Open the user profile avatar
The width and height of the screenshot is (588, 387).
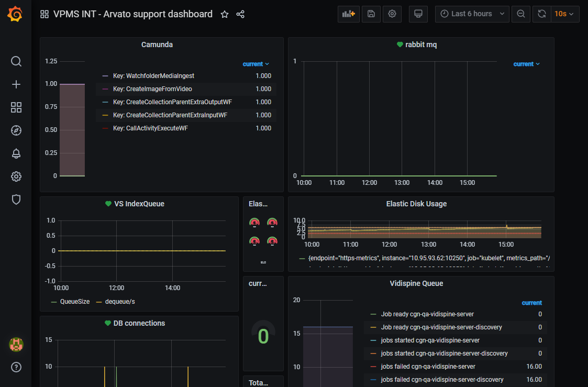click(x=16, y=344)
